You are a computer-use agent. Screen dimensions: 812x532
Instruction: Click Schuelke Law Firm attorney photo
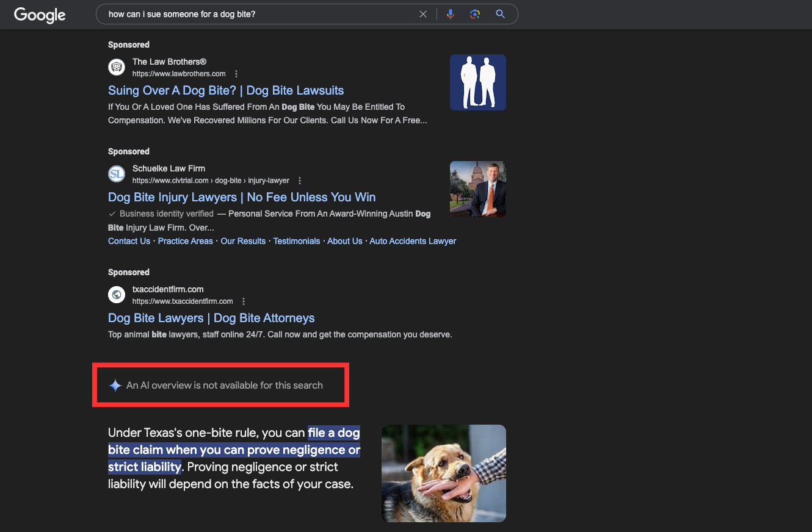tap(478, 189)
